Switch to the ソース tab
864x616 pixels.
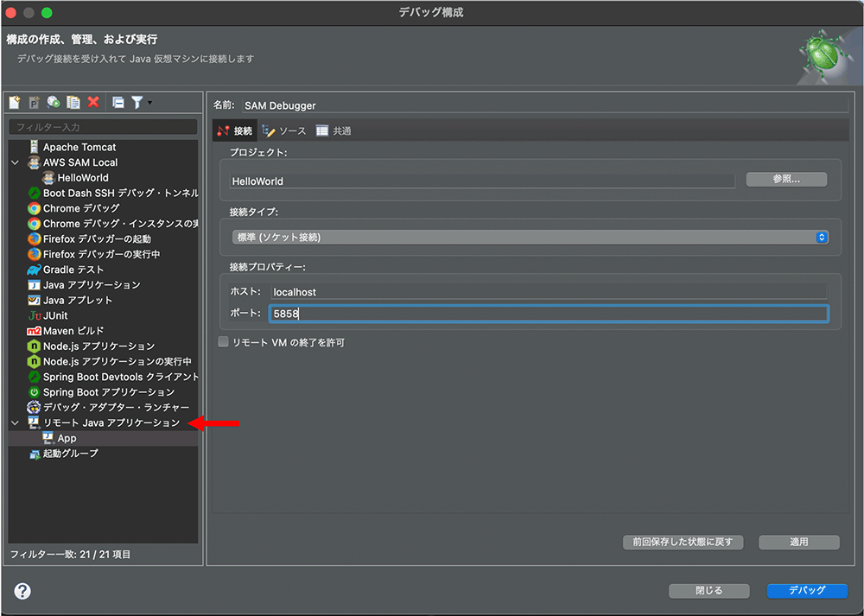pos(284,131)
